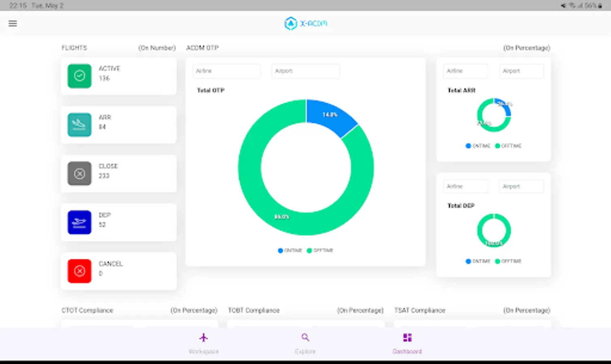Click the X-ACDM logo in header

(x=306, y=23)
